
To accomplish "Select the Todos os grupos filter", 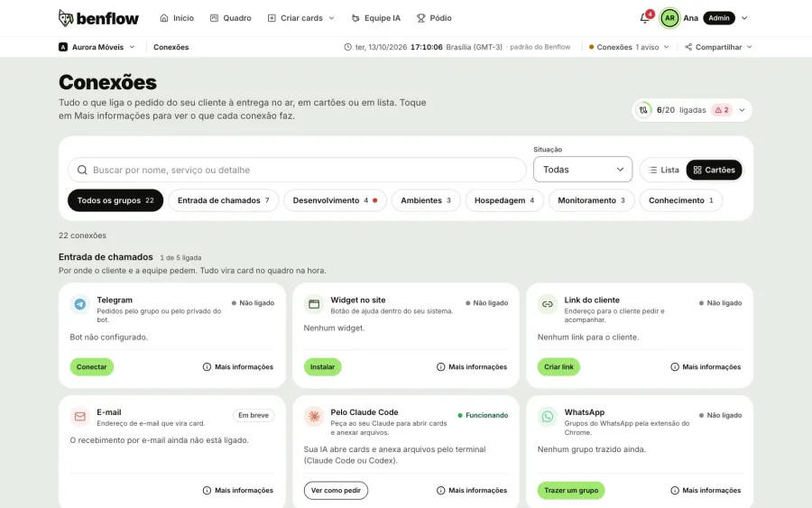I will pos(115,200).
